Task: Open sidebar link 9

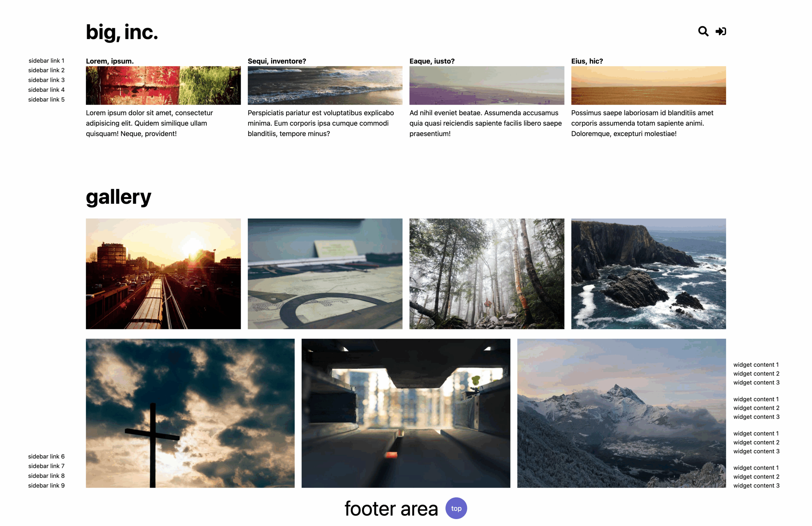Action: pyautogui.click(x=46, y=485)
